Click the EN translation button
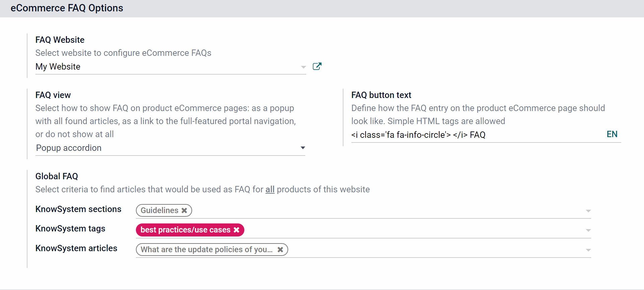 [x=612, y=134]
